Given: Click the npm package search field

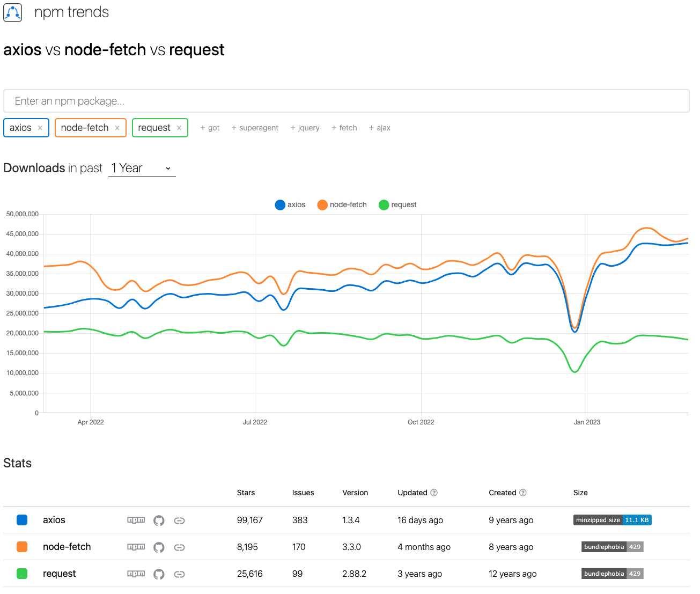Looking at the screenshot, I should point(347,101).
